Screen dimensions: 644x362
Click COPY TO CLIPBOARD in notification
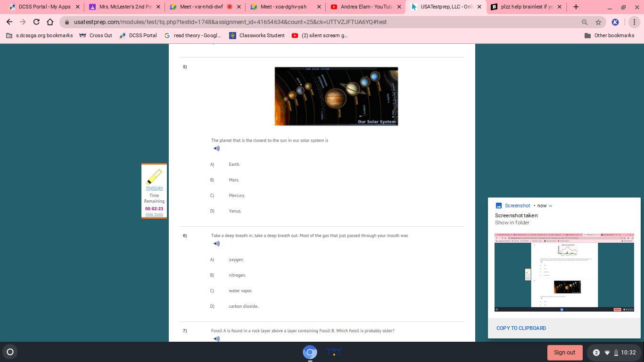coord(521,328)
